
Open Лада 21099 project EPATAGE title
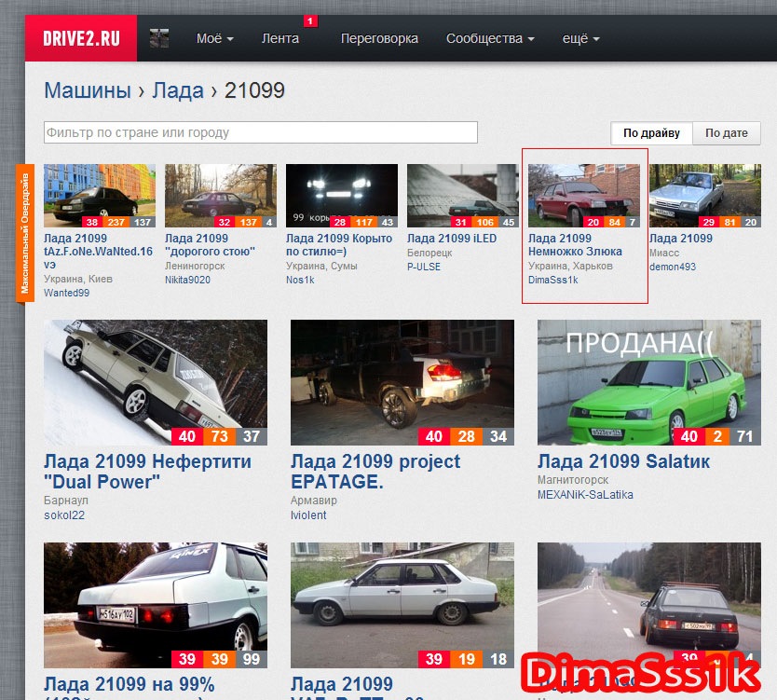coord(375,472)
